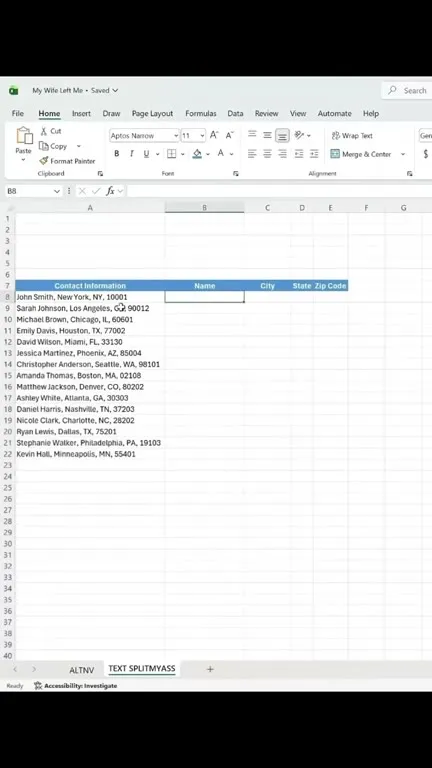Select cell with 'John Smith, New York, NY, 10001'
The width and height of the screenshot is (432, 768).
click(90, 297)
